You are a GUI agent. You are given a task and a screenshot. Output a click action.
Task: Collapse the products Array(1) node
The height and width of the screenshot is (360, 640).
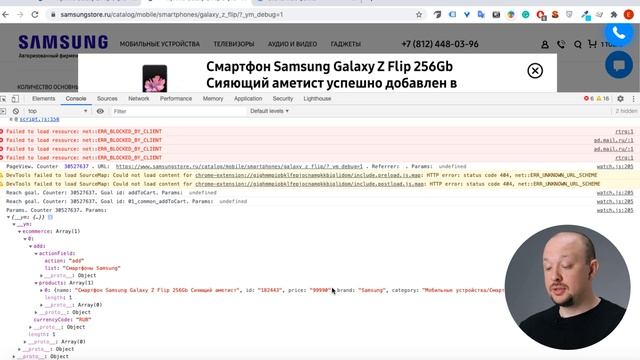(x=36, y=283)
